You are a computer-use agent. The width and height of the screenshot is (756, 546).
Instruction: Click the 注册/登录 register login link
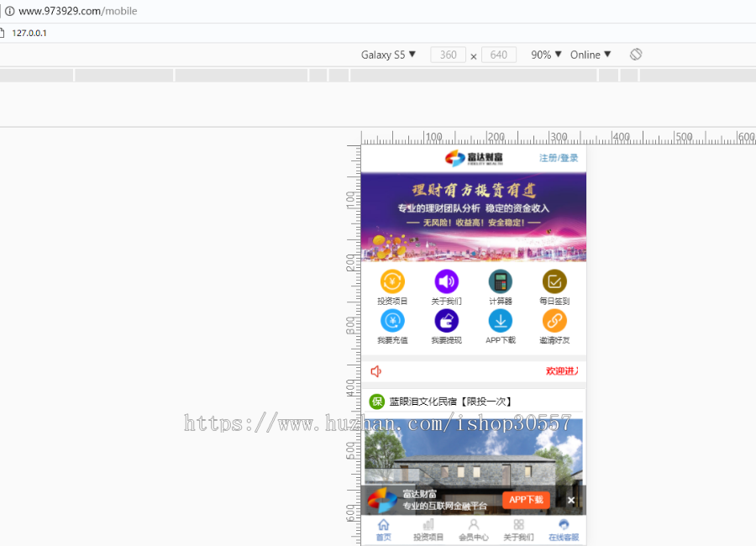click(x=559, y=157)
